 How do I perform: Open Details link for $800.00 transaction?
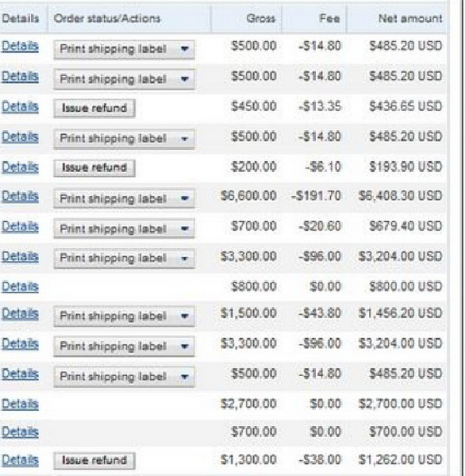click(x=20, y=286)
